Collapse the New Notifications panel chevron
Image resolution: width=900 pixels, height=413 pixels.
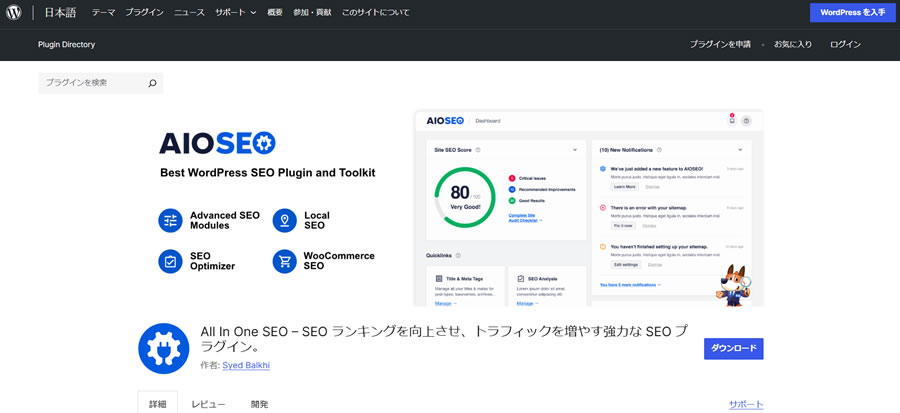pos(740,150)
